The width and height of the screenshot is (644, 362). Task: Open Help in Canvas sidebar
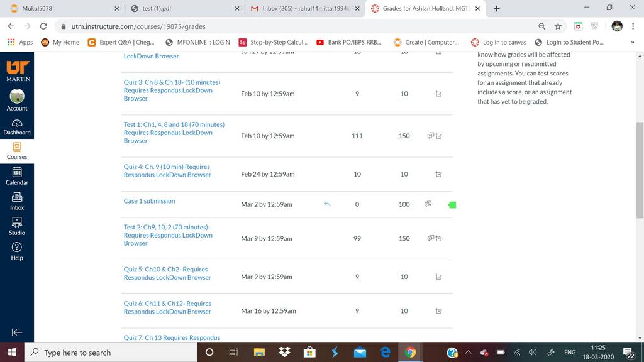click(17, 251)
